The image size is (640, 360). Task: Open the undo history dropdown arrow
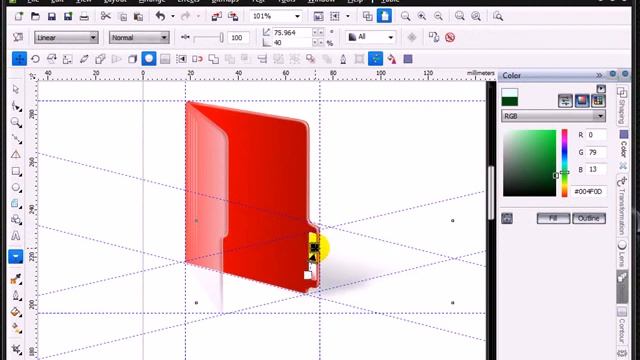173,16
